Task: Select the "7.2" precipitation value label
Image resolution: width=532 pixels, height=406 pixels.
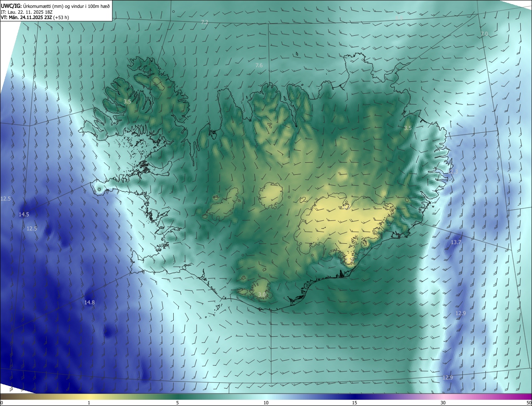Action: pos(204,22)
